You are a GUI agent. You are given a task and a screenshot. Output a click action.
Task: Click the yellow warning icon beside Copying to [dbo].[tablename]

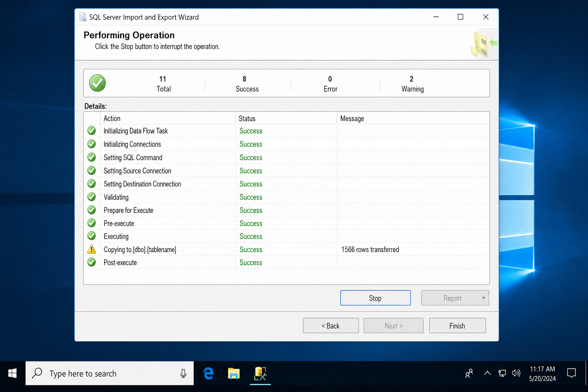[x=91, y=249]
